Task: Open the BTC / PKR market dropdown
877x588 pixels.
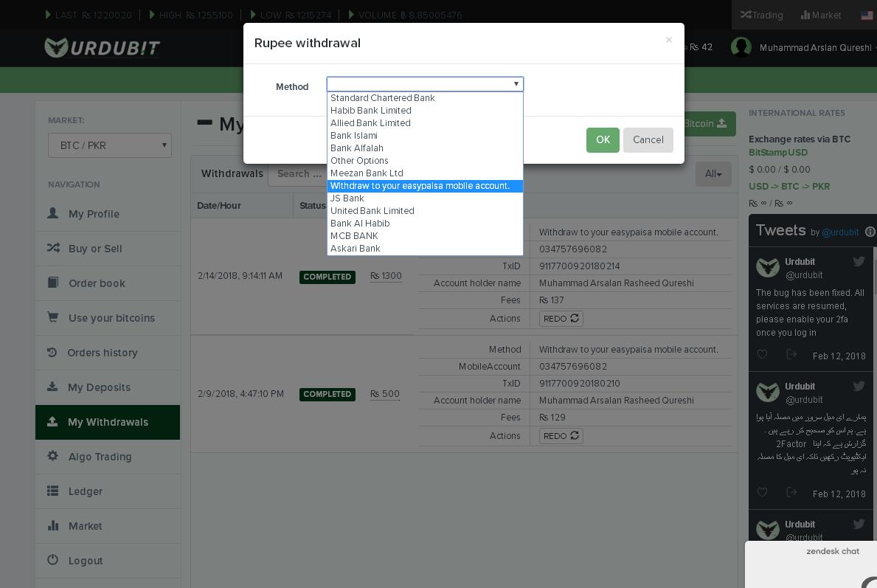Action: [110, 145]
